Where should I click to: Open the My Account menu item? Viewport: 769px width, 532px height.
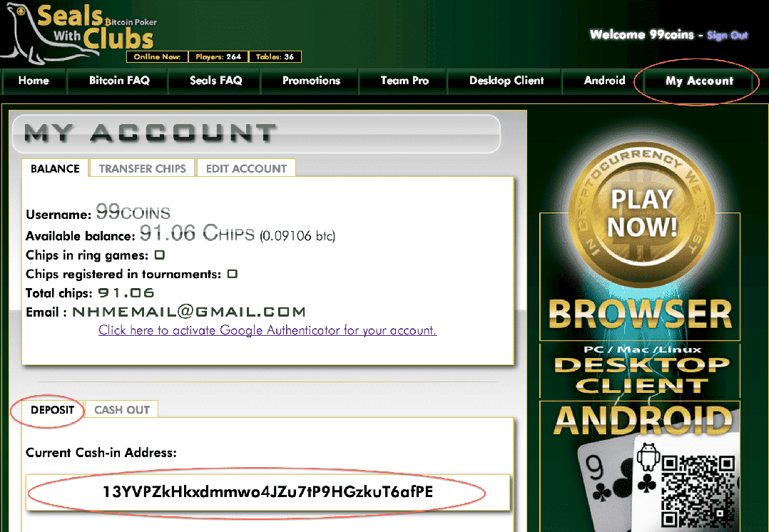click(x=699, y=81)
